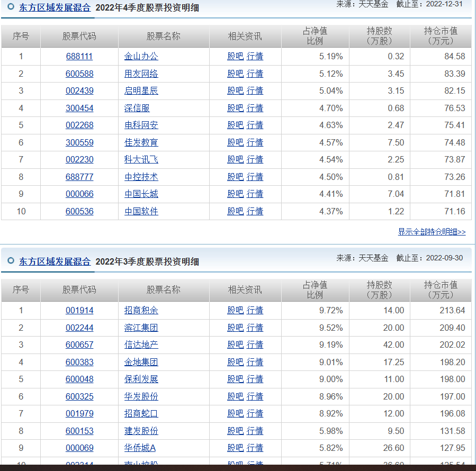This screenshot has height=471, width=476.
Task: Open 股吧 for 中国软件 row
Action: coord(235,211)
